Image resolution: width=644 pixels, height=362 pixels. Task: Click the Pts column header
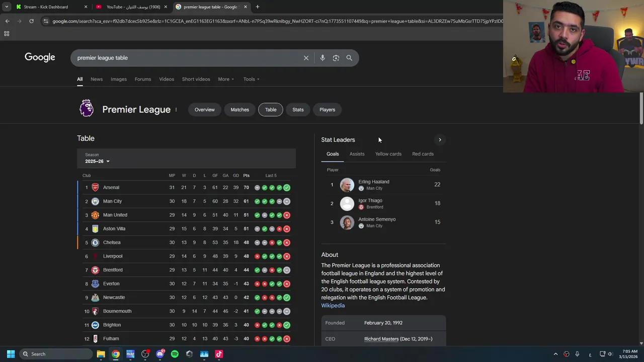(247, 175)
